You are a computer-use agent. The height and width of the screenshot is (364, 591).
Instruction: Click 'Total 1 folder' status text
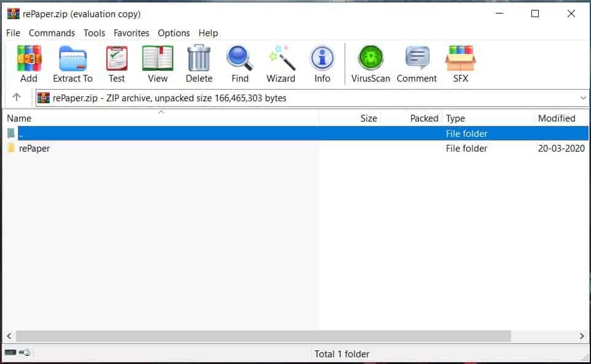pos(342,354)
